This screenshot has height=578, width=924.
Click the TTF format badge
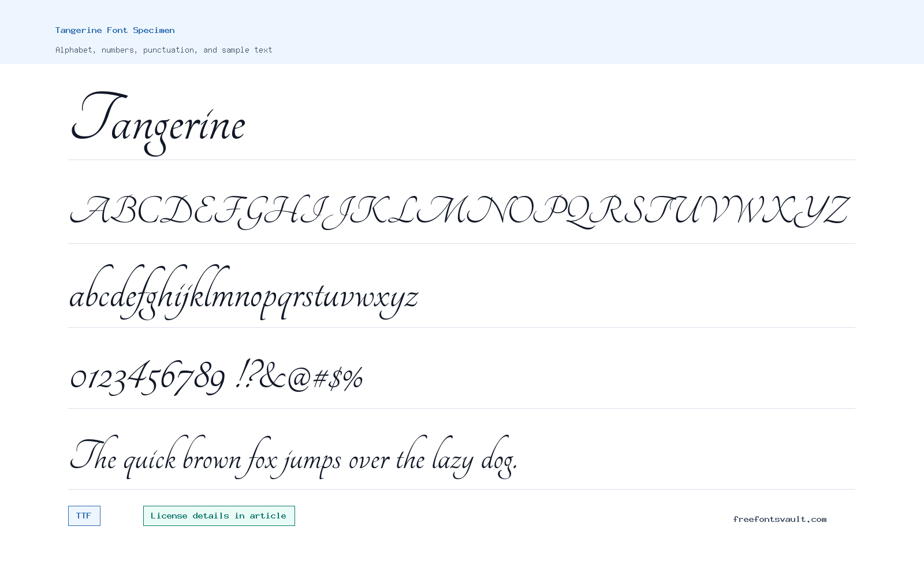coord(84,516)
